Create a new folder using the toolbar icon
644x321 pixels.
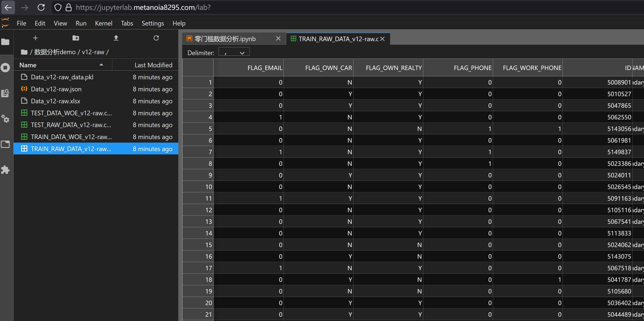pos(76,38)
